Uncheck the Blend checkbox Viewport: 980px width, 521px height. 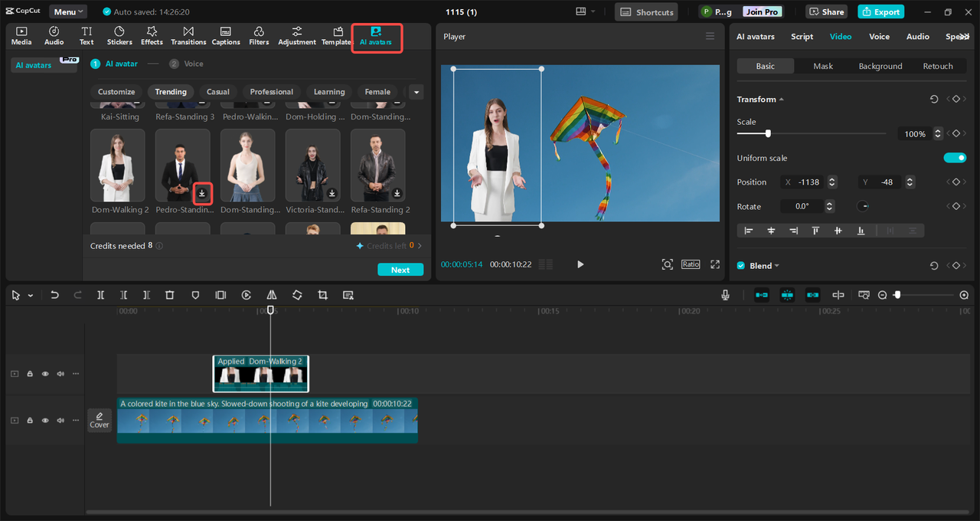740,266
